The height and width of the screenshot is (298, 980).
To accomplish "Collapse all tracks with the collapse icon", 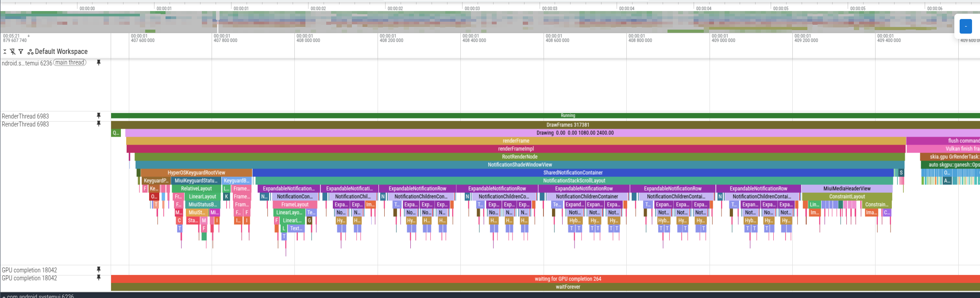I will [x=5, y=52].
